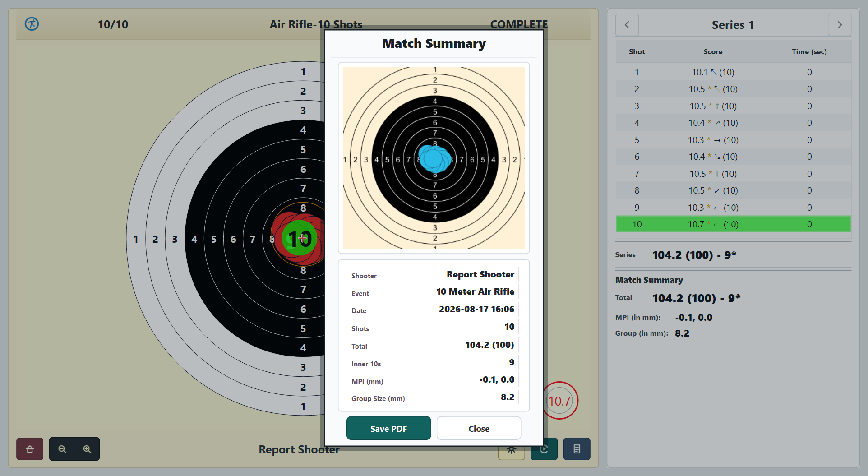Viewport: 868px width, 476px height.
Task: Click the Report Shooter name below target
Action: [299, 449]
